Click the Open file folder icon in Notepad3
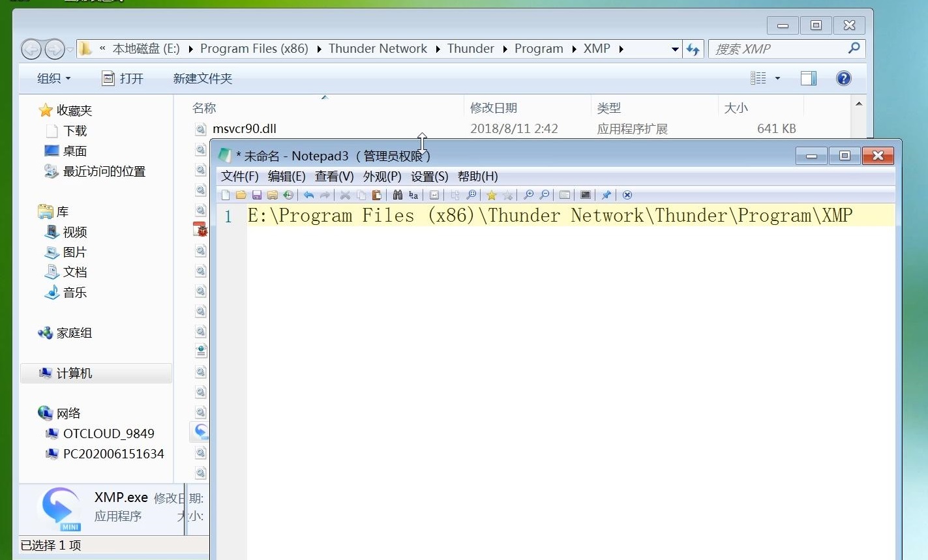928x560 pixels. pyautogui.click(x=241, y=195)
